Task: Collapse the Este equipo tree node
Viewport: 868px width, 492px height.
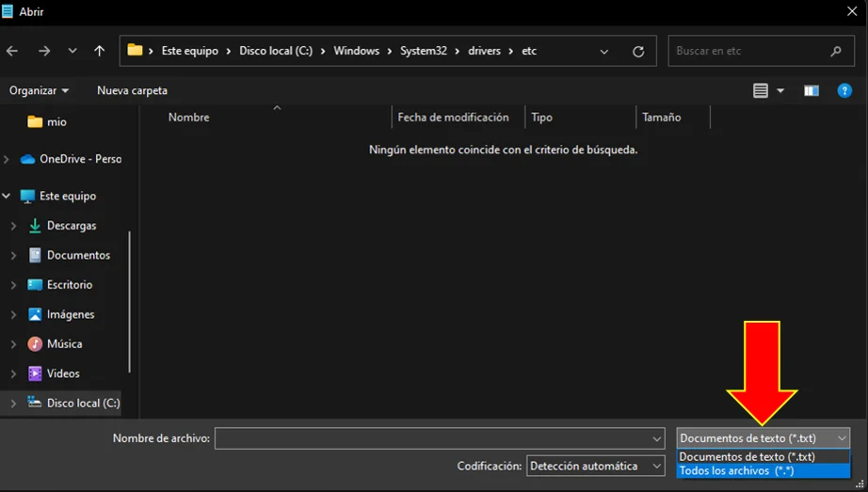Action: click(x=7, y=196)
